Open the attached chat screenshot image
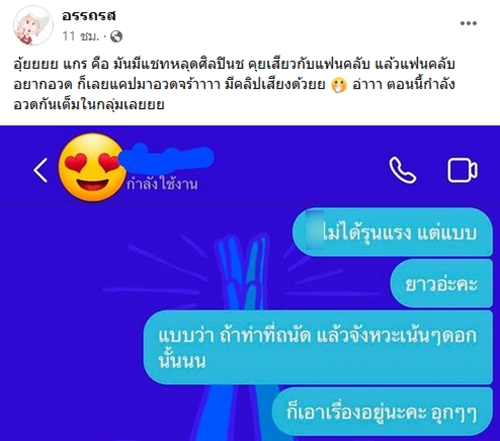 250,283
